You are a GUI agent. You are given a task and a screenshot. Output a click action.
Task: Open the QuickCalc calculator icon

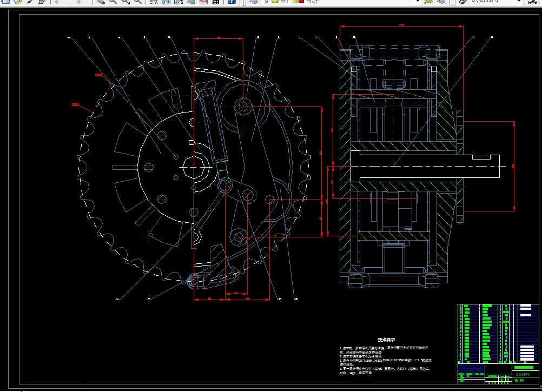pyautogui.click(x=216, y=2)
